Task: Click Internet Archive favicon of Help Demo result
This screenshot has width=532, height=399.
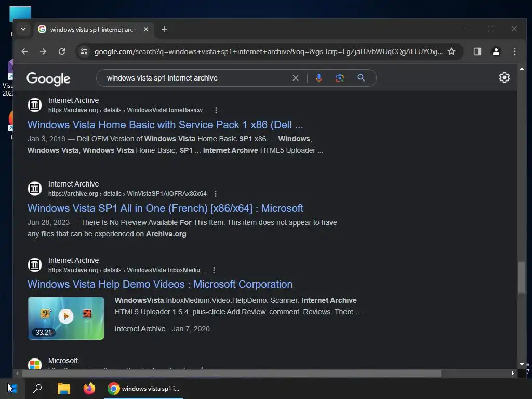Action: [35, 264]
